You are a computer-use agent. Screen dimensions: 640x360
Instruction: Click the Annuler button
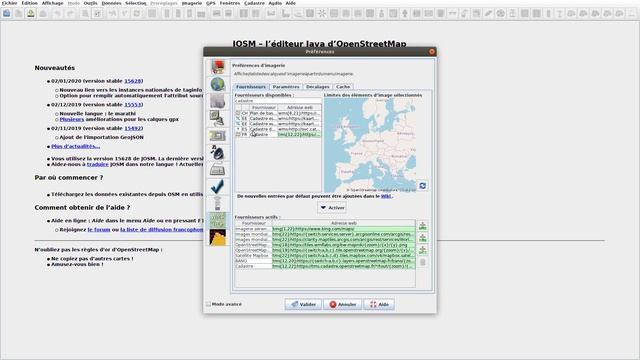point(342,304)
